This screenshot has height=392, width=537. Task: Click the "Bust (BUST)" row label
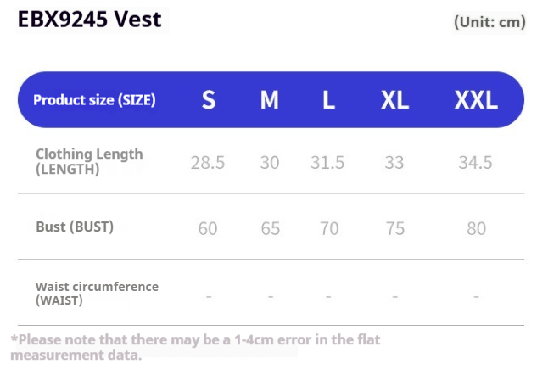click(75, 227)
